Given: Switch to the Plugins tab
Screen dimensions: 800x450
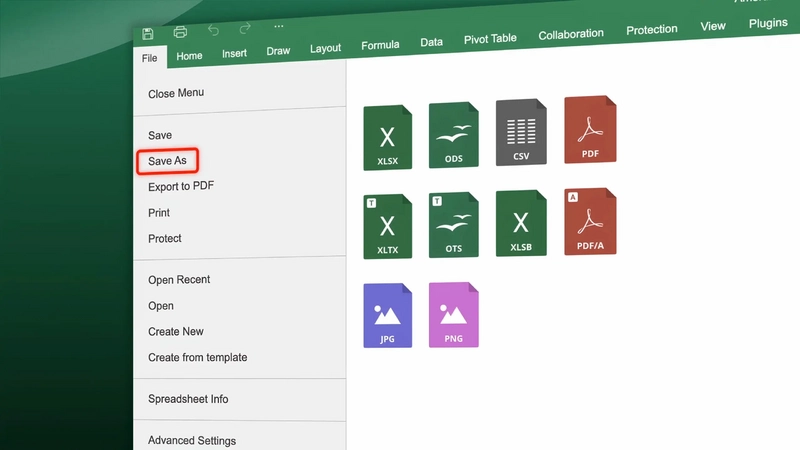Looking at the screenshot, I should pyautogui.click(x=768, y=23).
